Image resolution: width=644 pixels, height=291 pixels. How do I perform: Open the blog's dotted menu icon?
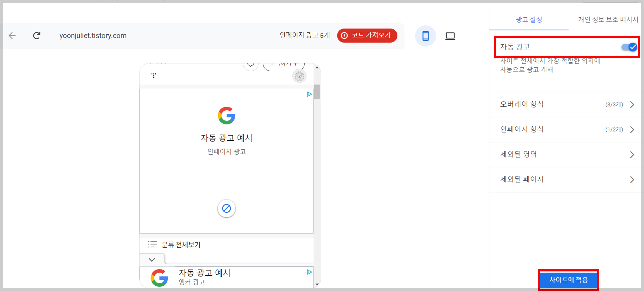click(x=154, y=76)
